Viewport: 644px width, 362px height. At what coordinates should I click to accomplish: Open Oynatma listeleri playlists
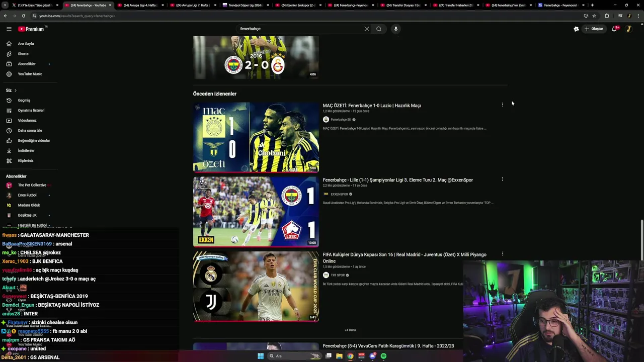31,111
